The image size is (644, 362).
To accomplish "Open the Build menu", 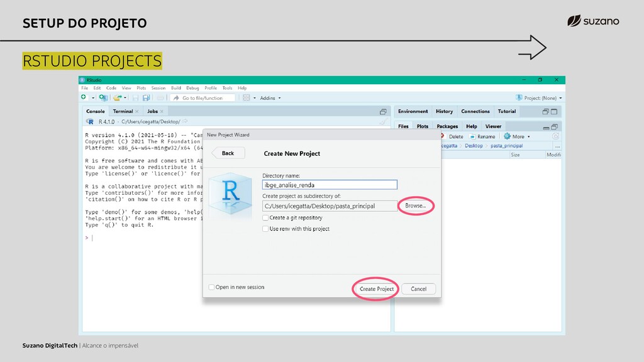I will pos(176,88).
